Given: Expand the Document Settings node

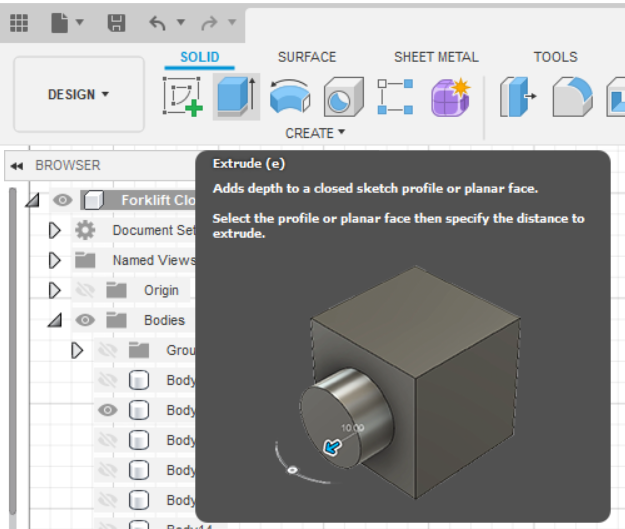Looking at the screenshot, I should click(x=55, y=230).
